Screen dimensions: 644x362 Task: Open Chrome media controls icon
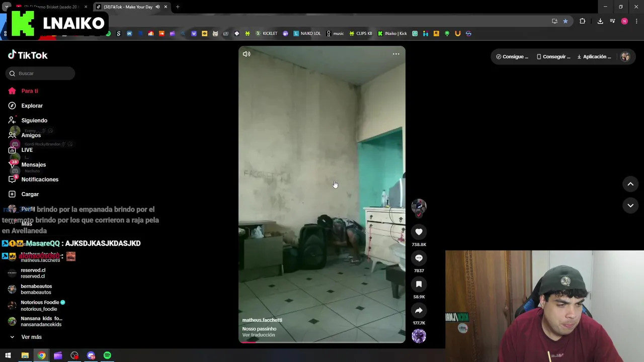point(612,21)
